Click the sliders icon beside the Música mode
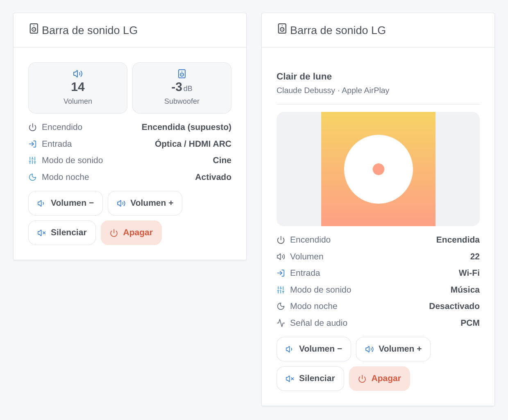 (x=281, y=290)
